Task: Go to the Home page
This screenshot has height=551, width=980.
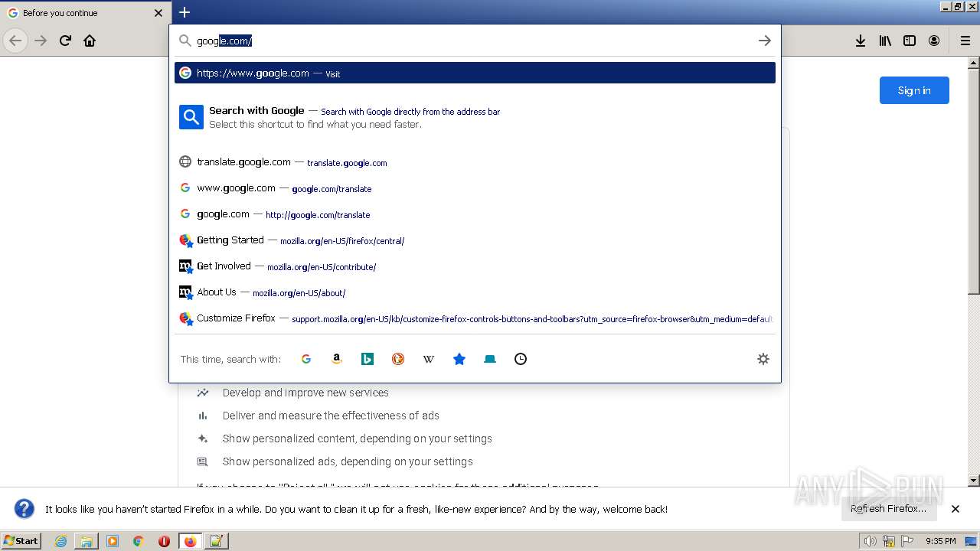Action: (90, 41)
